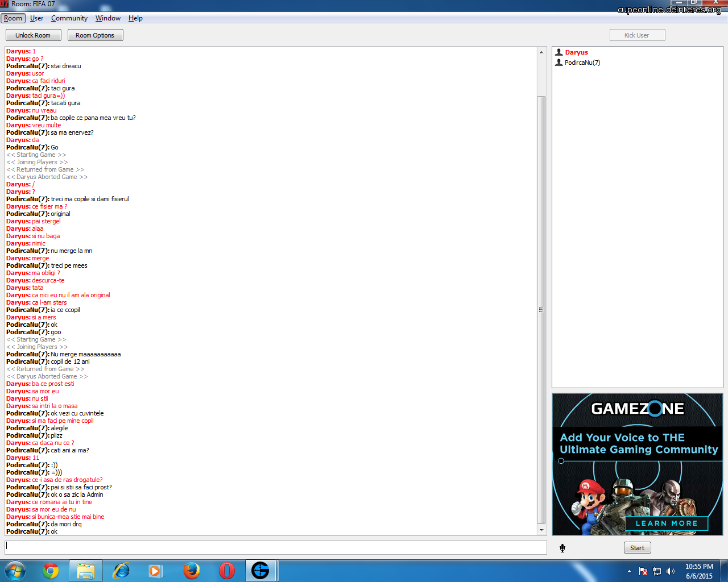Screen dimensions: 728x582
Task: Click chat line 'Daryus: ba ce prost esti'
Action: (x=40, y=384)
